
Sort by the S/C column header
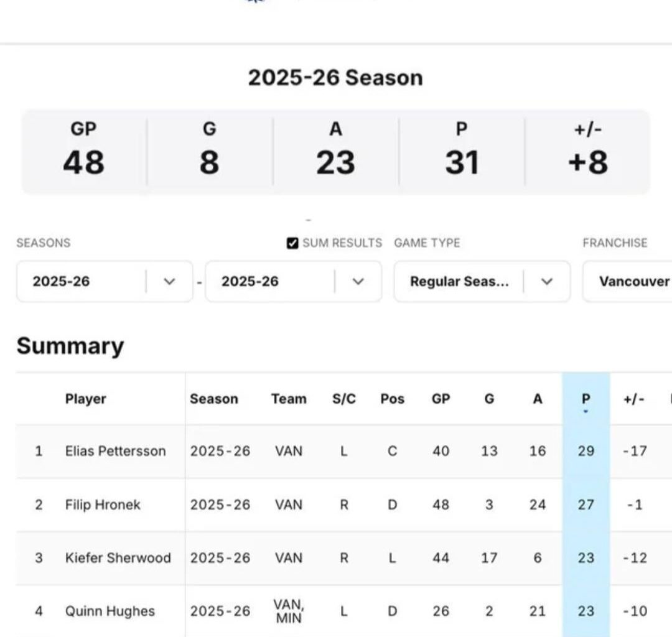pos(344,399)
